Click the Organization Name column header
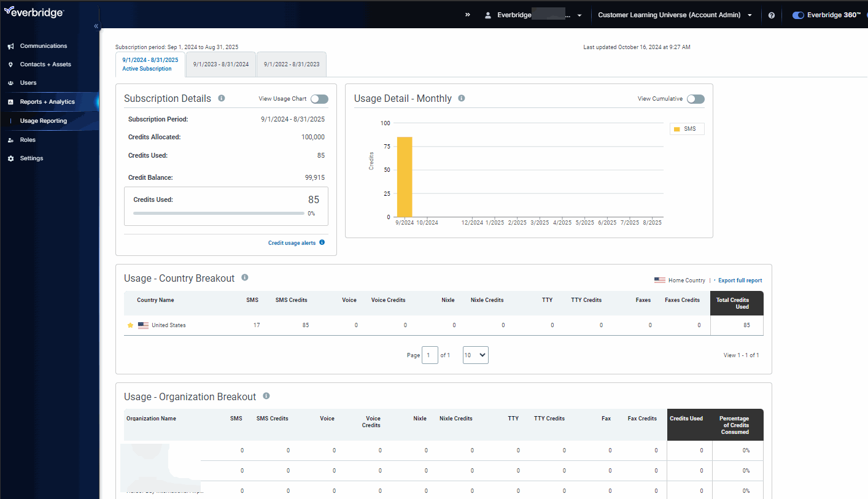The width and height of the screenshot is (868, 499). click(x=151, y=419)
